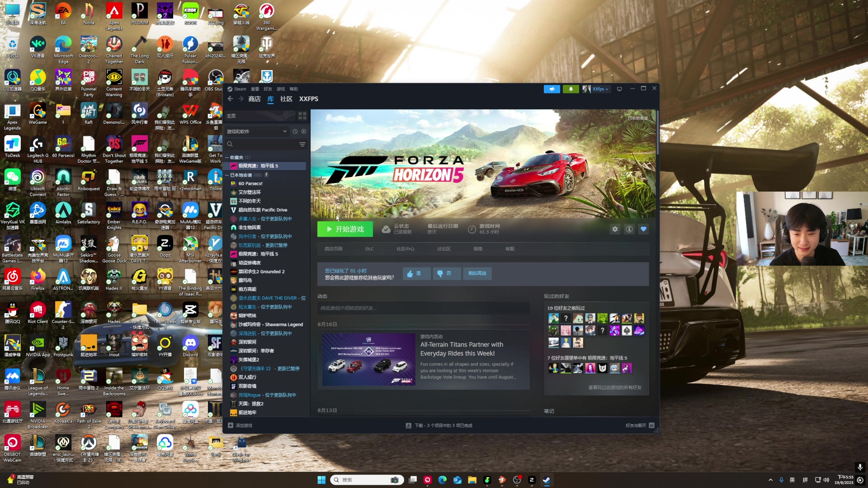Go back with Steam's left arrow
Screen dimensions: 868x488
coord(230,99)
